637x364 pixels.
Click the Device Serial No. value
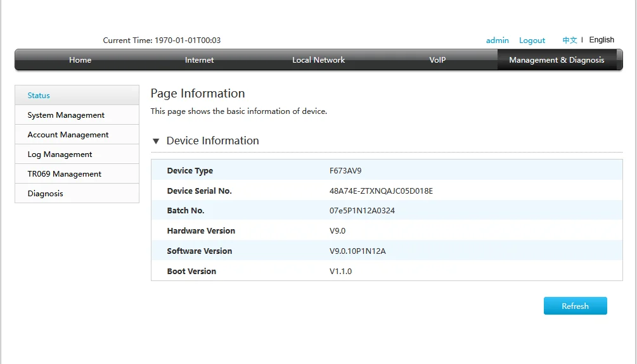coord(381,191)
